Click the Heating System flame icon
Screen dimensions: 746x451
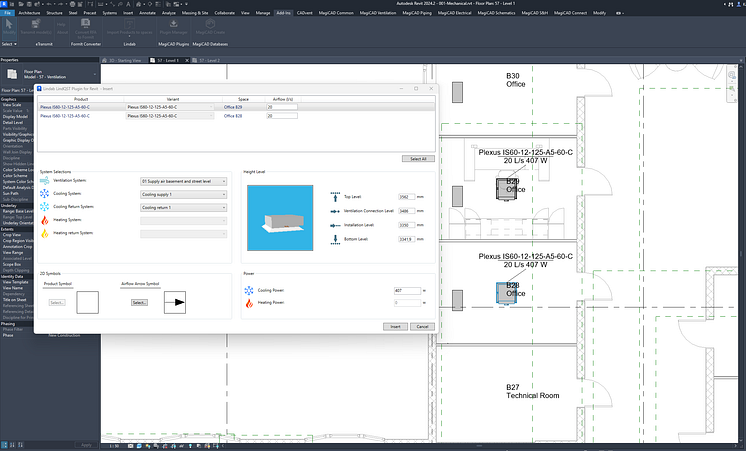[x=45, y=220]
